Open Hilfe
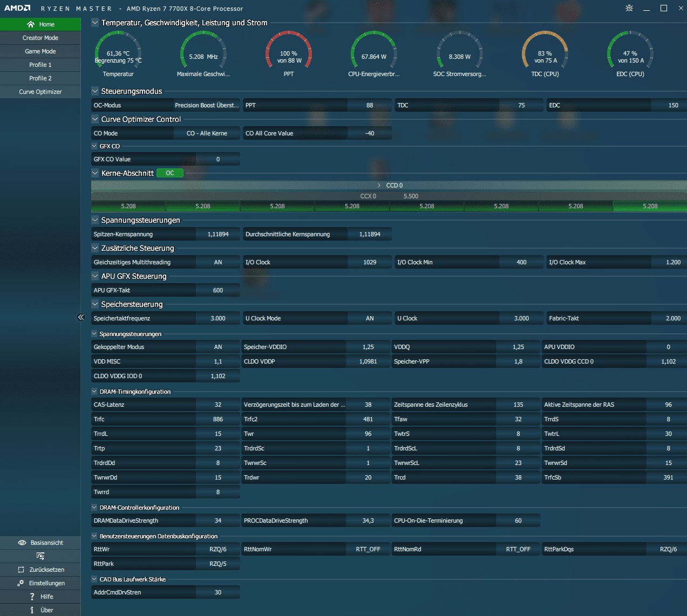Viewport: 687px width, 616px height. [x=40, y=597]
